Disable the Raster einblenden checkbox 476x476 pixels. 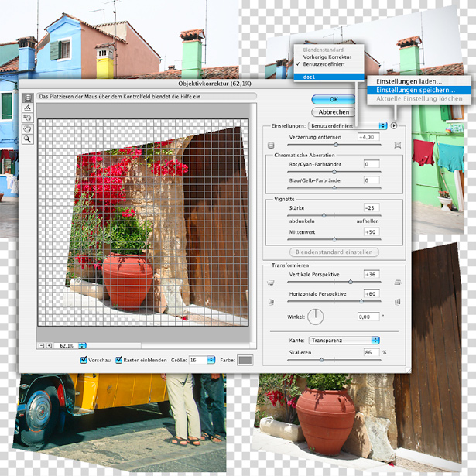118,360
